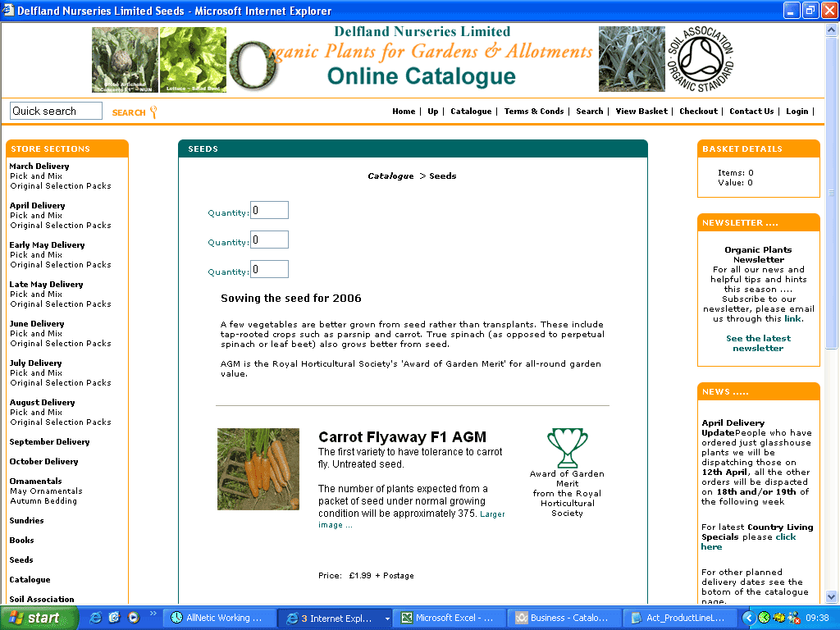The width and height of the screenshot is (840, 630).
Task: Go to Checkout in the top navigation
Action: tap(698, 112)
